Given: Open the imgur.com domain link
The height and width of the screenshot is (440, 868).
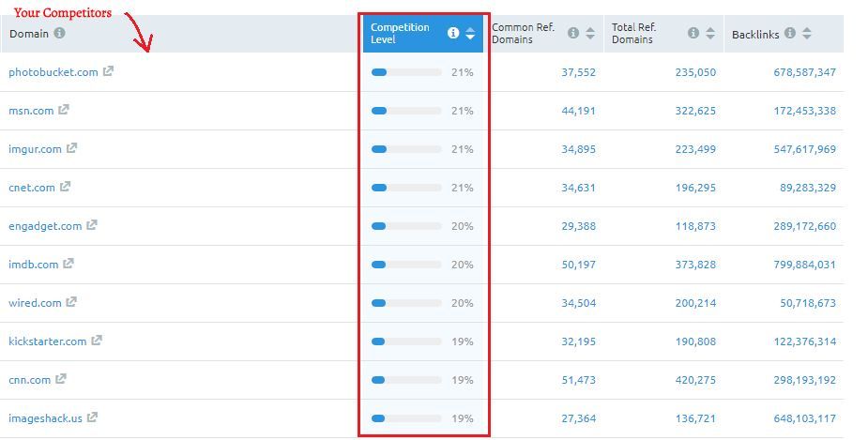Looking at the screenshot, I should 35,149.
